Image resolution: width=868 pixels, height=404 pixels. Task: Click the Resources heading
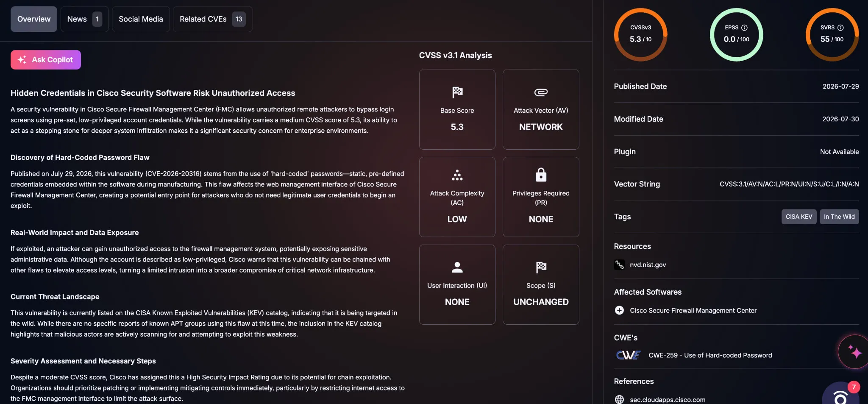pos(632,246)
